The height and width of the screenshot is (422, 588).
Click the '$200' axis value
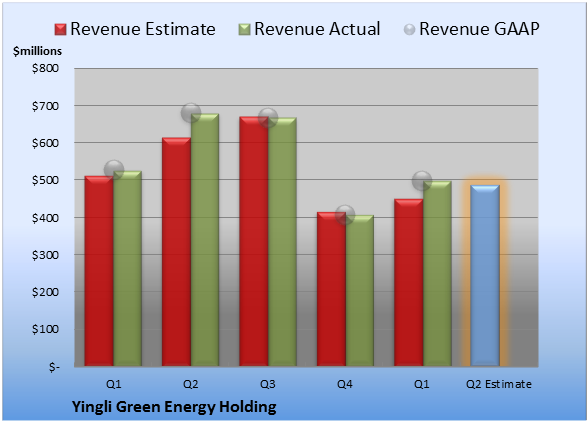(x=45, y=292)
